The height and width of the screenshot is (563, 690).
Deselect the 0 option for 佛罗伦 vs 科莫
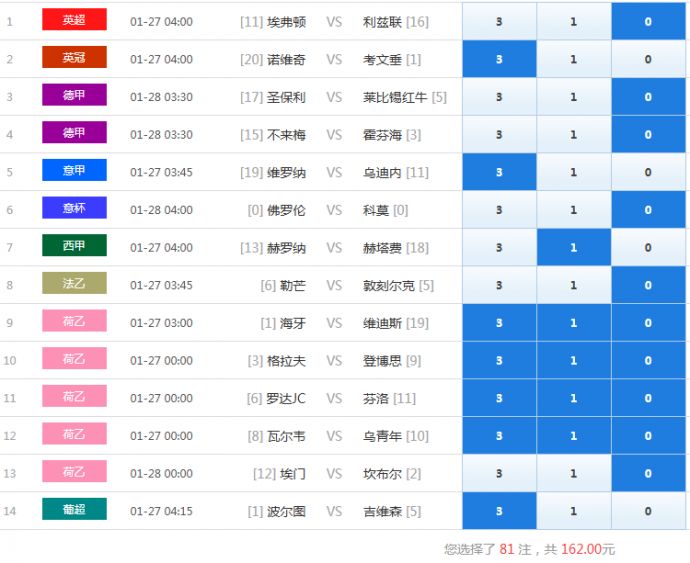tap(648, 210)
